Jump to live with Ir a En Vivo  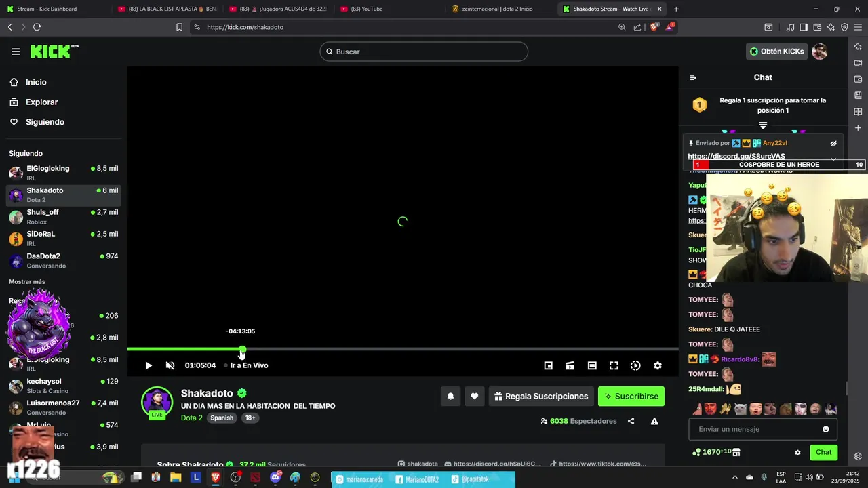coord(246,365)
